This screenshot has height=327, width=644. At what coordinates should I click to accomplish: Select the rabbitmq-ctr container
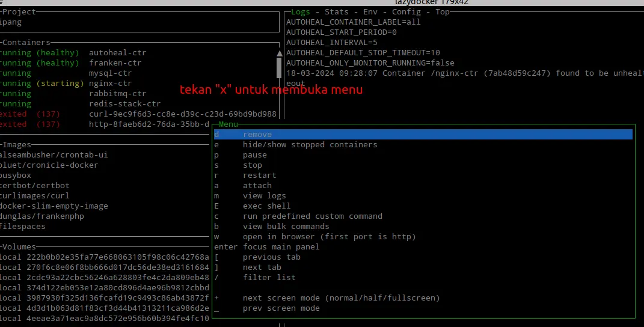coord(117,94)
